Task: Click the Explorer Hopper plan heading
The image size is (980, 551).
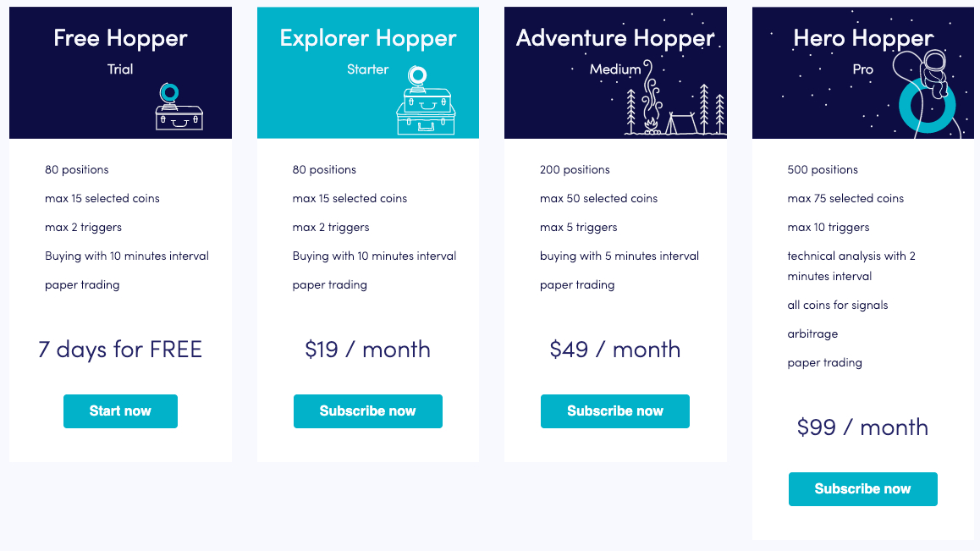Action: [368, 38]
